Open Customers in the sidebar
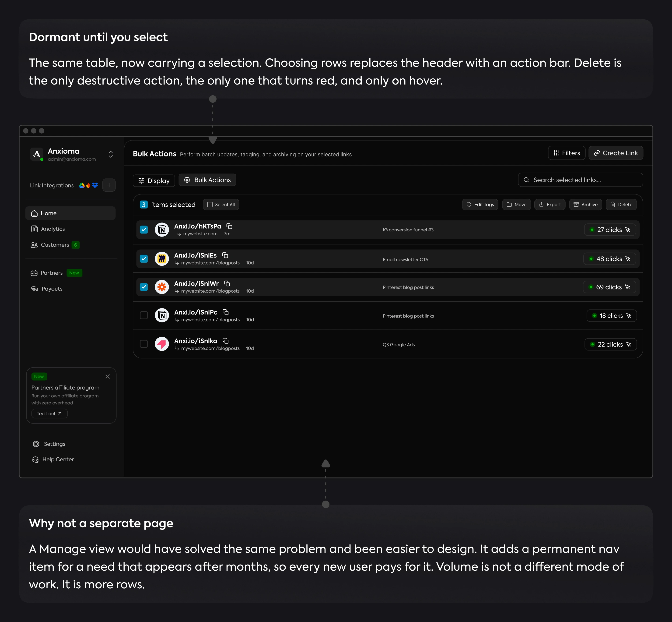Screen dimensions: 672x622 click(55, 245)
